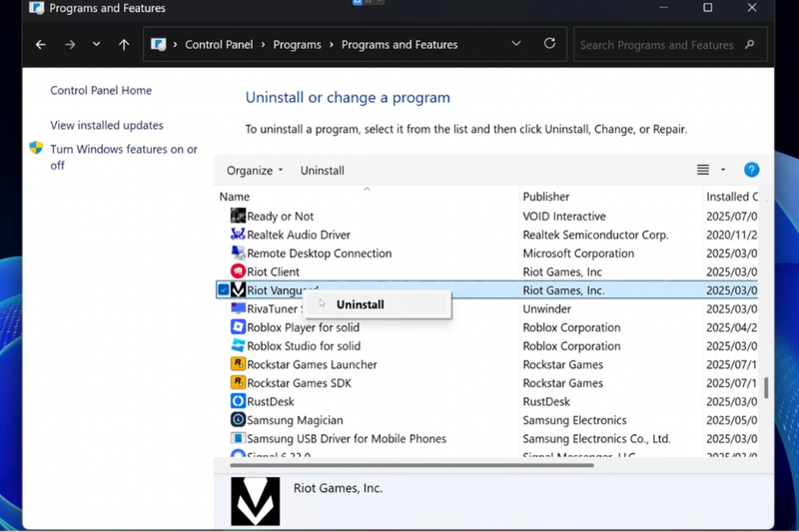Expand the view options dropdown arrow
The width and height of the screenshot is (799, 532).
[723, 170]
